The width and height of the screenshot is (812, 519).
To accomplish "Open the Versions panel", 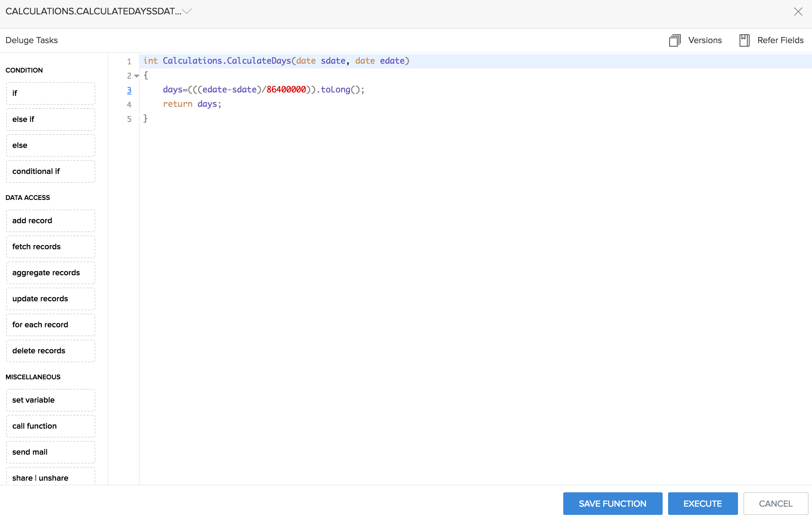I will 696,40.
